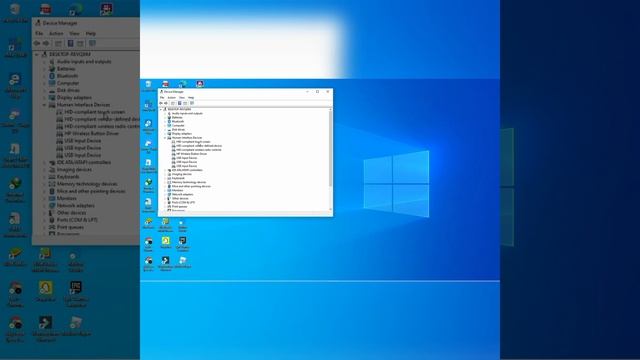Open Action menu in dimmed left Device Manager

click(x=56, y=33)
